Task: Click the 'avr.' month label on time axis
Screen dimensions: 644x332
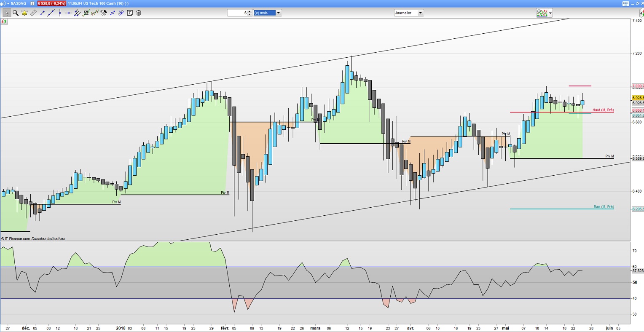Action: tap(411, 328)
